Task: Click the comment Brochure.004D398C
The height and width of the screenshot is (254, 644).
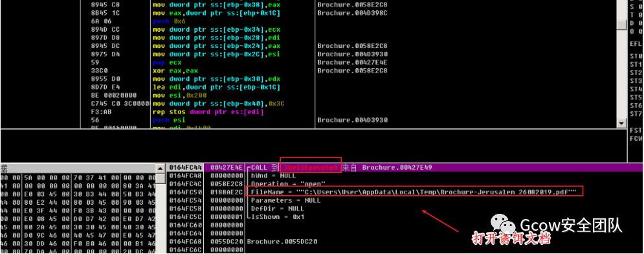Action: 352,13
